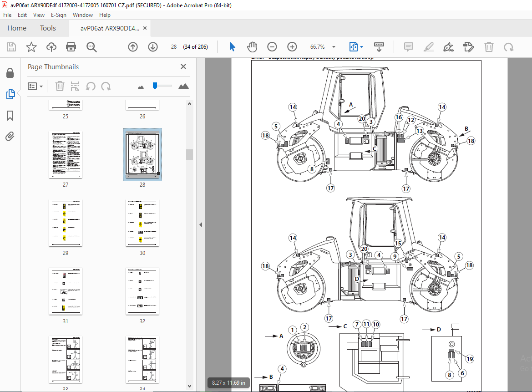Rotate thumbnail counterclockwise
The image size is (532, 392).
coord(90,86)
